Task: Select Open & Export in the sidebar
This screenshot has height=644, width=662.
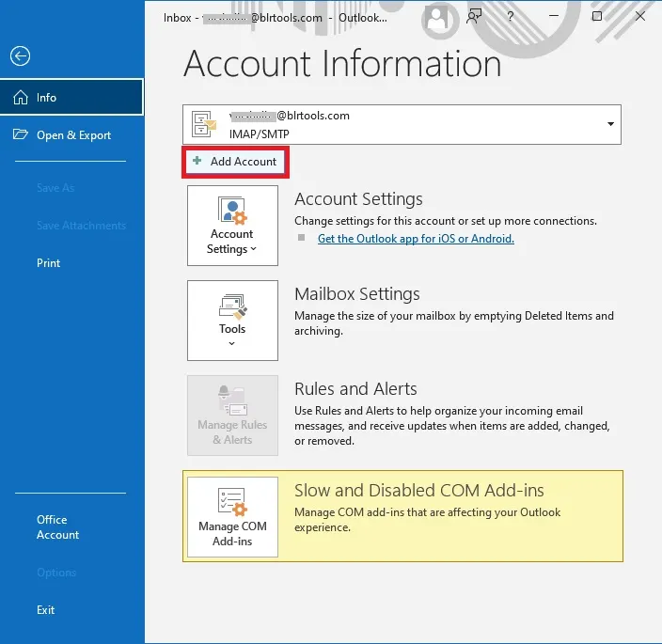Action: [71, 135]
